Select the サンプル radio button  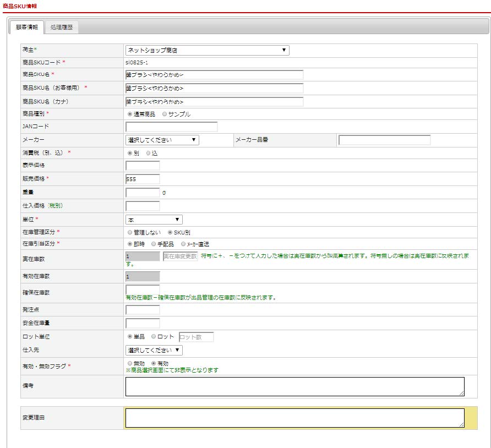(x=165, y=114)
